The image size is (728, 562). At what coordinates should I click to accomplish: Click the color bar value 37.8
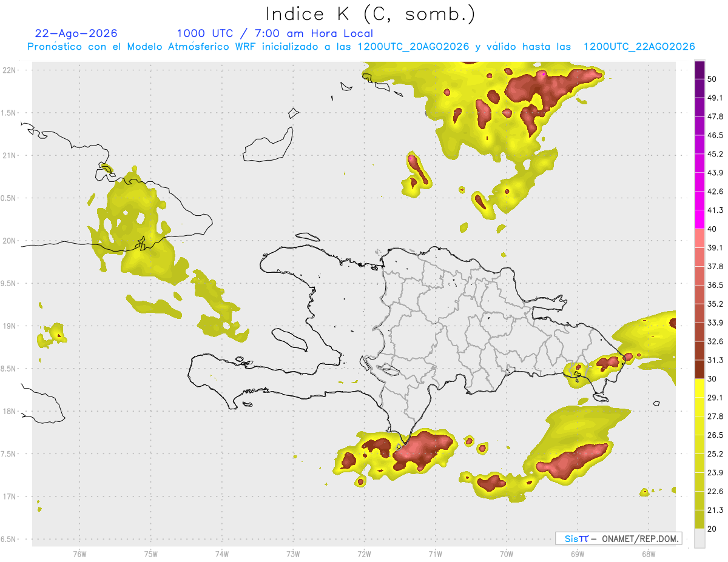715,266
